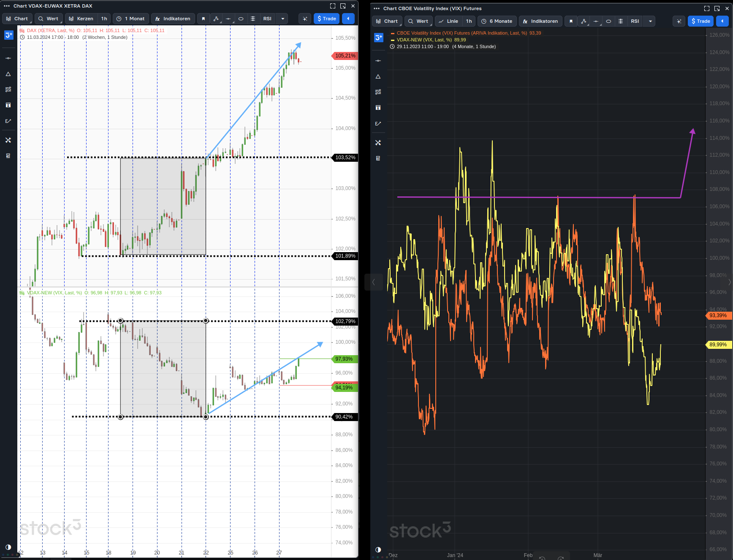The width and height of the screenshot is (733, 560).
Task: Select the line tool in the DAX left sidebar
Action: click(8, 58)
